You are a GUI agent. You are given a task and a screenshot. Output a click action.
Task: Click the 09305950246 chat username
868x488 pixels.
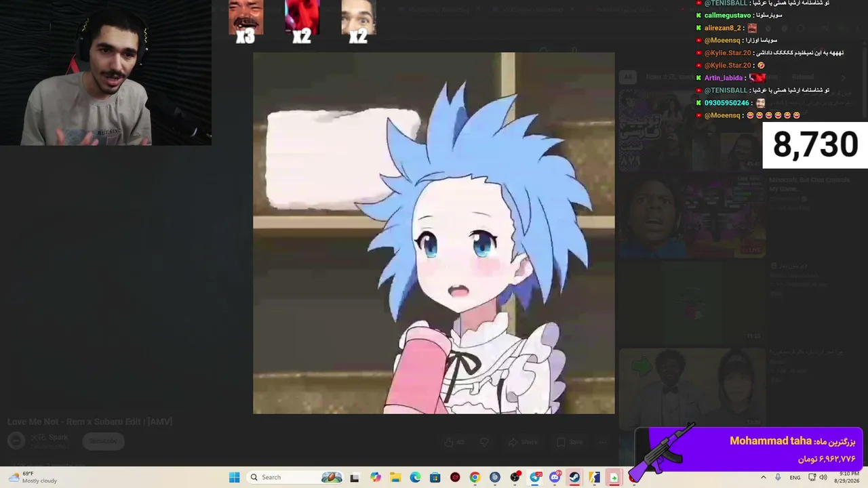click(x=727, y=103)
